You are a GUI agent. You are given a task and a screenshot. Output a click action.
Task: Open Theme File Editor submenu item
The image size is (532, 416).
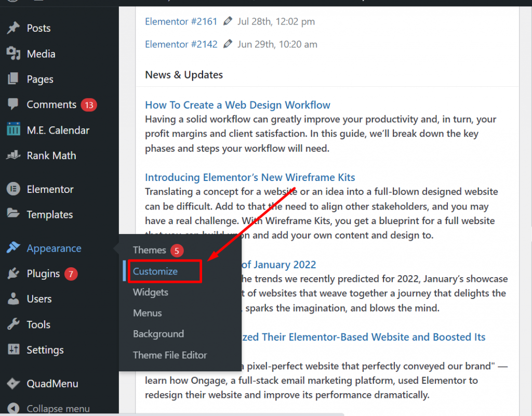tap(170, 355)
